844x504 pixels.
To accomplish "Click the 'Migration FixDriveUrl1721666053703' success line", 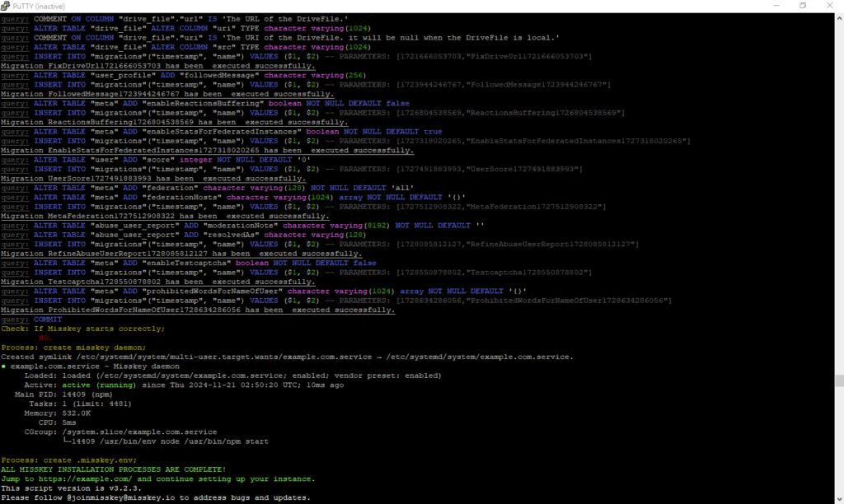I will click(x=157, y=66).
